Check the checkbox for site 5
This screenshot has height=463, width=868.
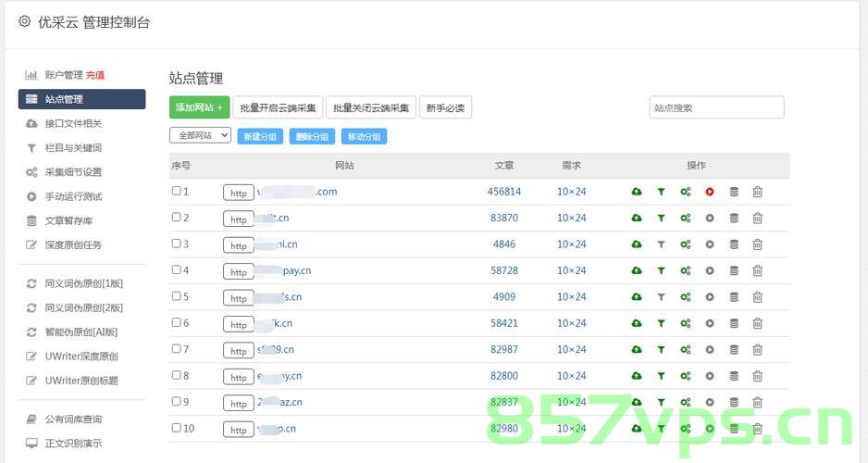176,295
